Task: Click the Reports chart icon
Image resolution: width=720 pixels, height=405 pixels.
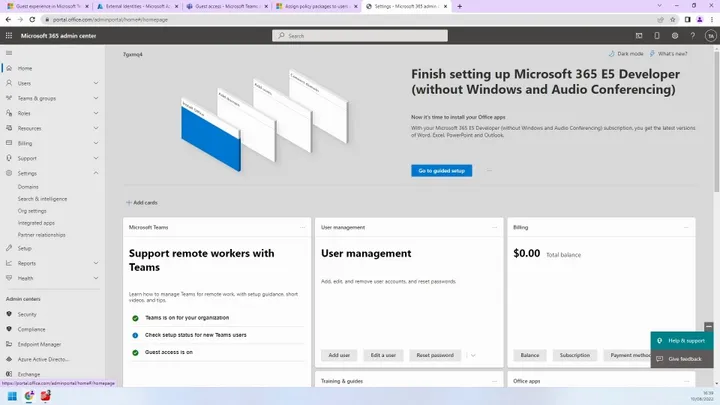Action: pyautogui.click(x=9, y=263)
